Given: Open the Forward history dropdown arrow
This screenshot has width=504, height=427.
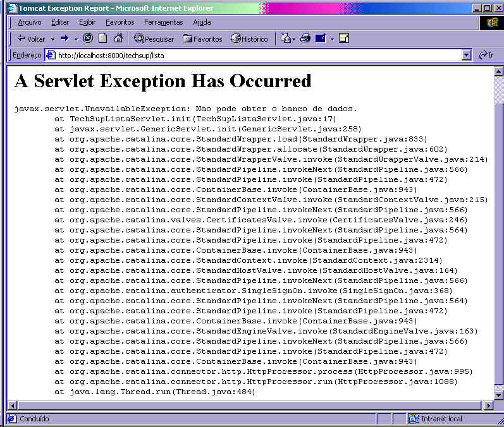Looking at the screenshot, I should pos(76,39).
